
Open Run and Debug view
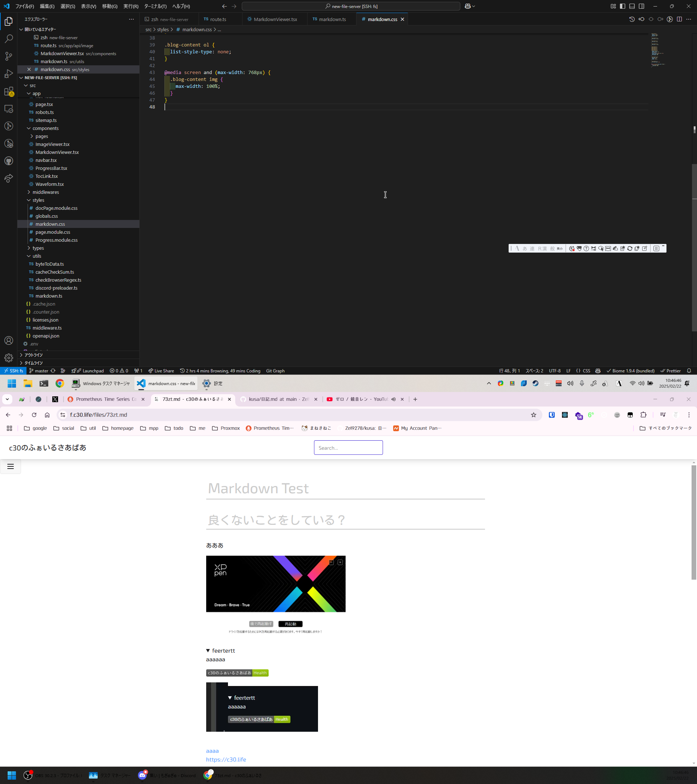coord(8,74)
